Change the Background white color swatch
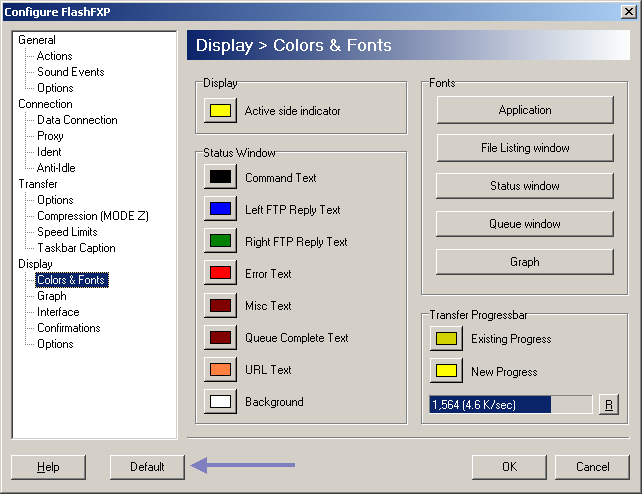 220,401
